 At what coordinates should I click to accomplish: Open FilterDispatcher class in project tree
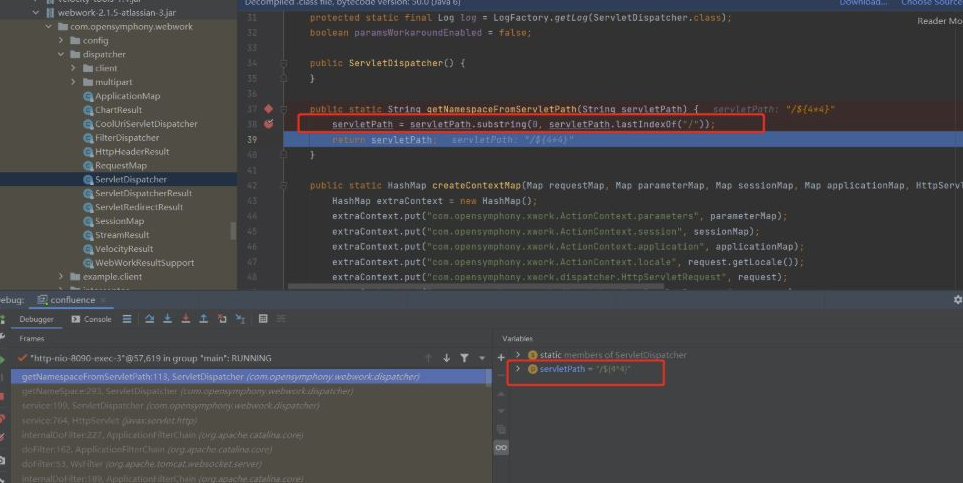click(x=127, y=138)
